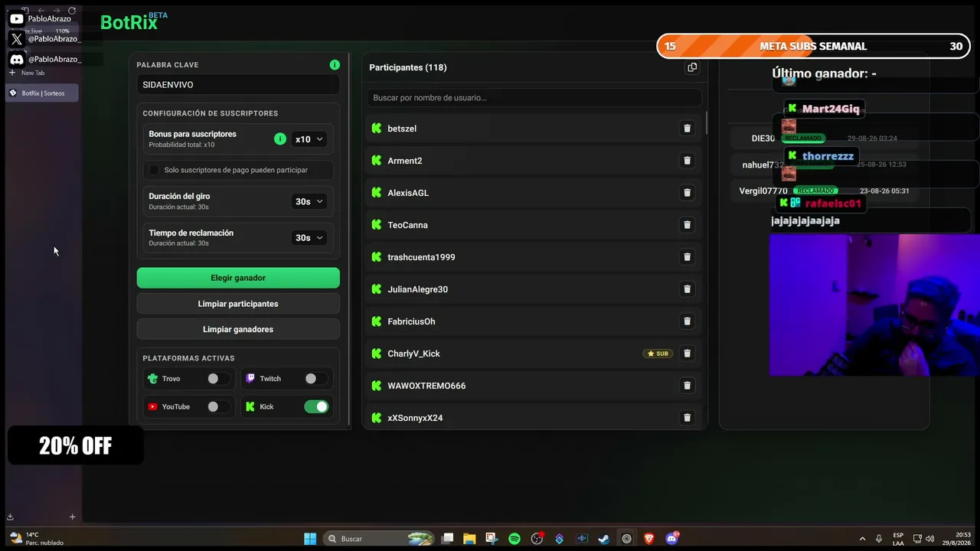Open Spotify from the taskbar
This screenshot has height=551, width=980.
[x=514, y=539]
